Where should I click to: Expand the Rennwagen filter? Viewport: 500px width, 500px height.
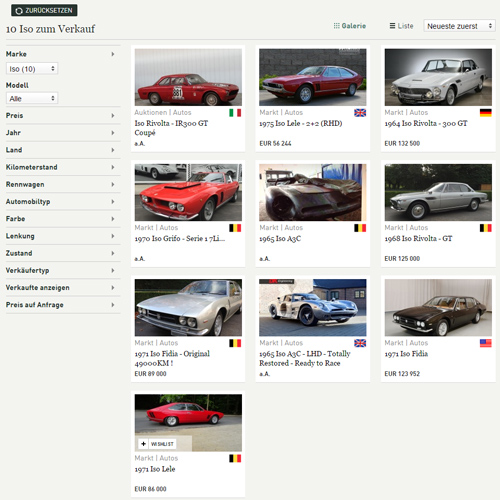pyautogui.click(x=63, y=184)
